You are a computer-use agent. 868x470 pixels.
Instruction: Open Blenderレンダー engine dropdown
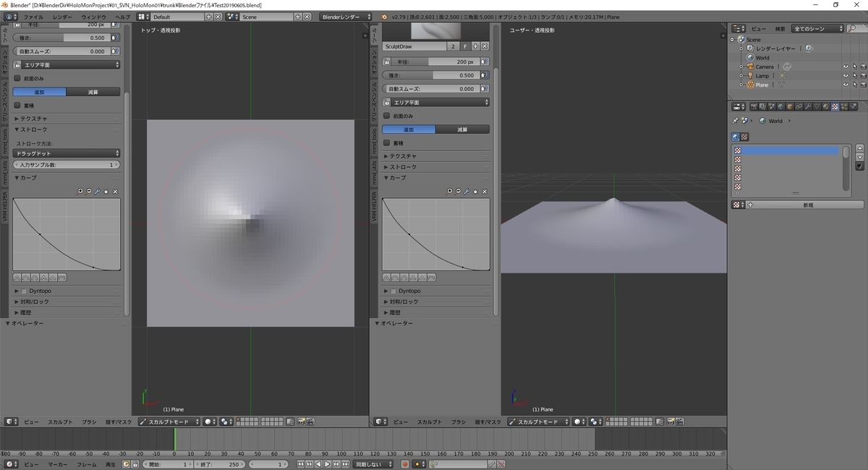(x=344, y=16)
